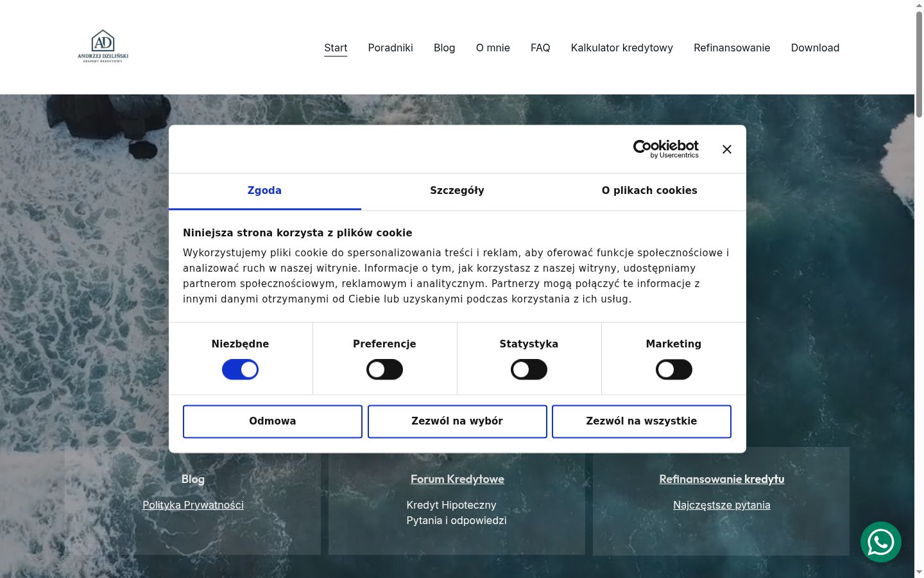Switch to the Zgoda tab

pyautogui.click(x=264, y=191)
